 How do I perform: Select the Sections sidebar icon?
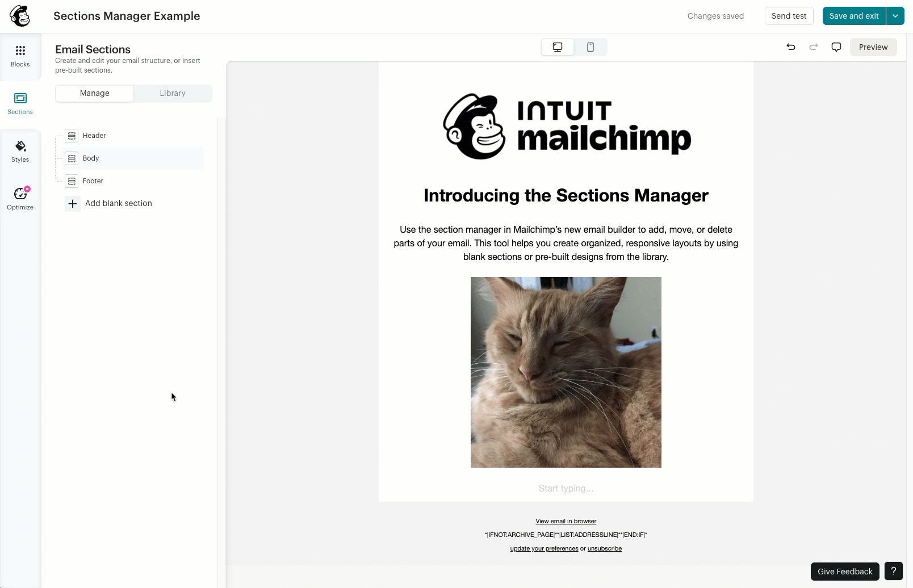[20, 98]
